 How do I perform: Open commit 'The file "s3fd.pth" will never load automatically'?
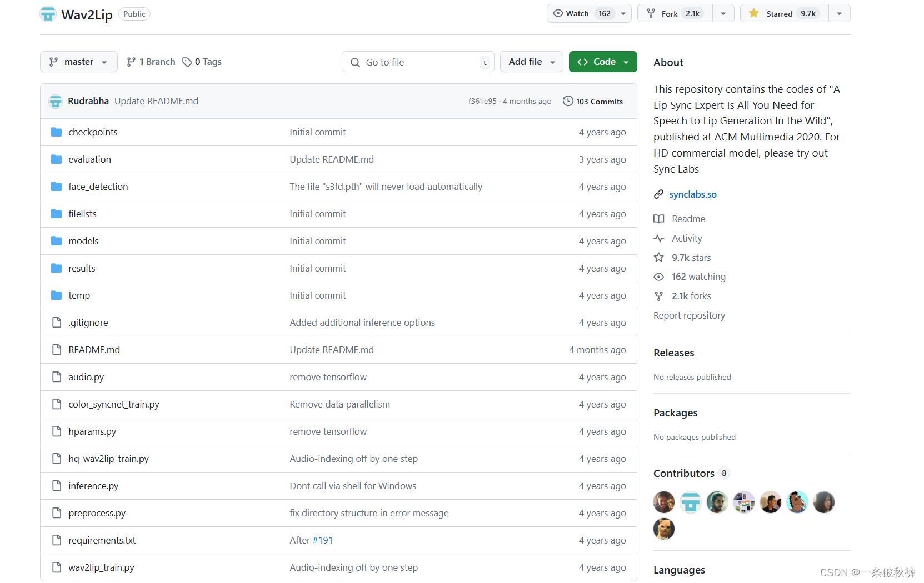point(386,187)
